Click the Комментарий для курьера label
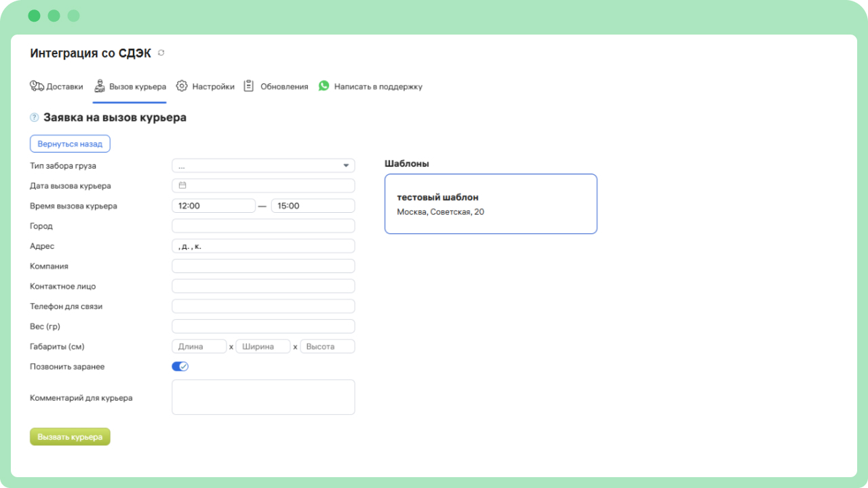 (81, 398)
